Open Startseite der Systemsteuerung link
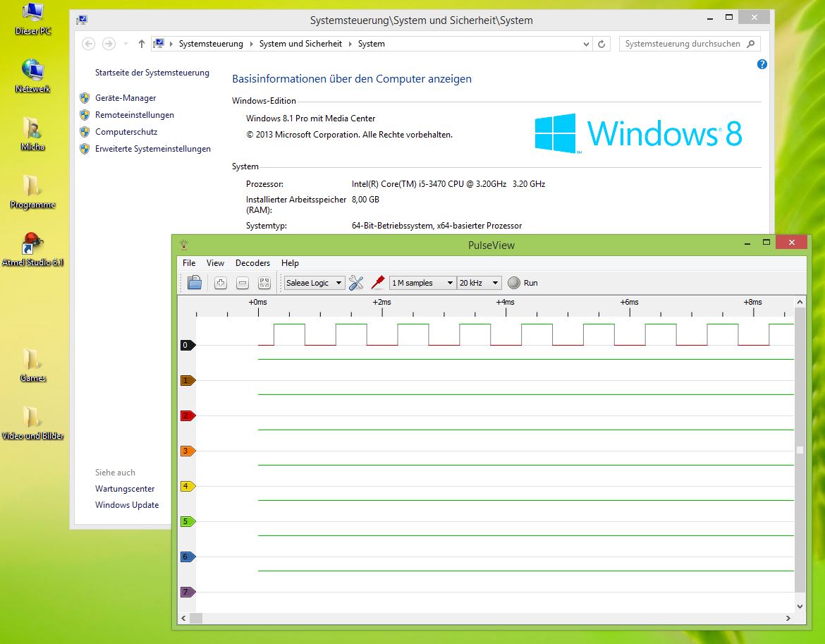The image size is (825, 644). [152, 73]
